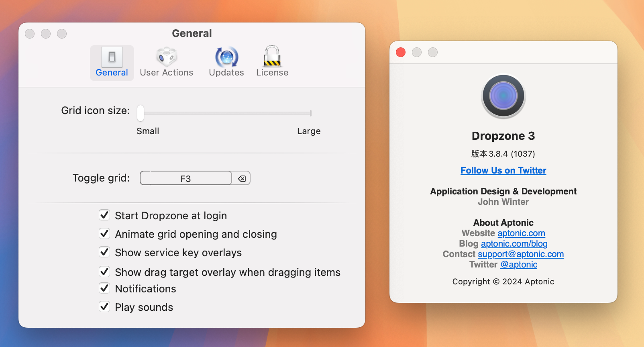
Task: Click the Toggle grid label
Action: coord(101,178)
